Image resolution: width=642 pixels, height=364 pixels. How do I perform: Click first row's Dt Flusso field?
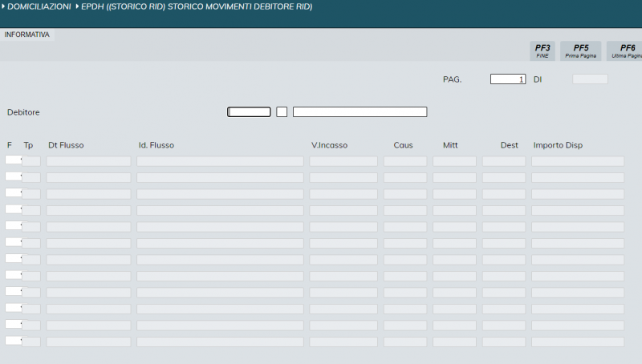pos(88,161)
